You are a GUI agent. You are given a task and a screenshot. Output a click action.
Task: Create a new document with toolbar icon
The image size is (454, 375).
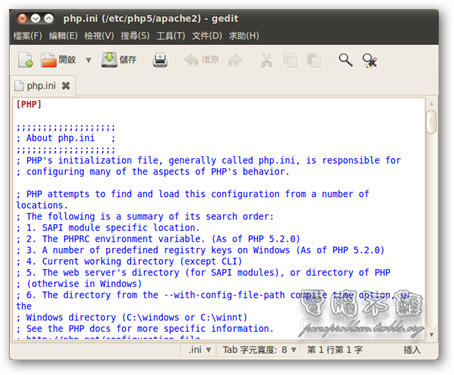click(26, 60)
